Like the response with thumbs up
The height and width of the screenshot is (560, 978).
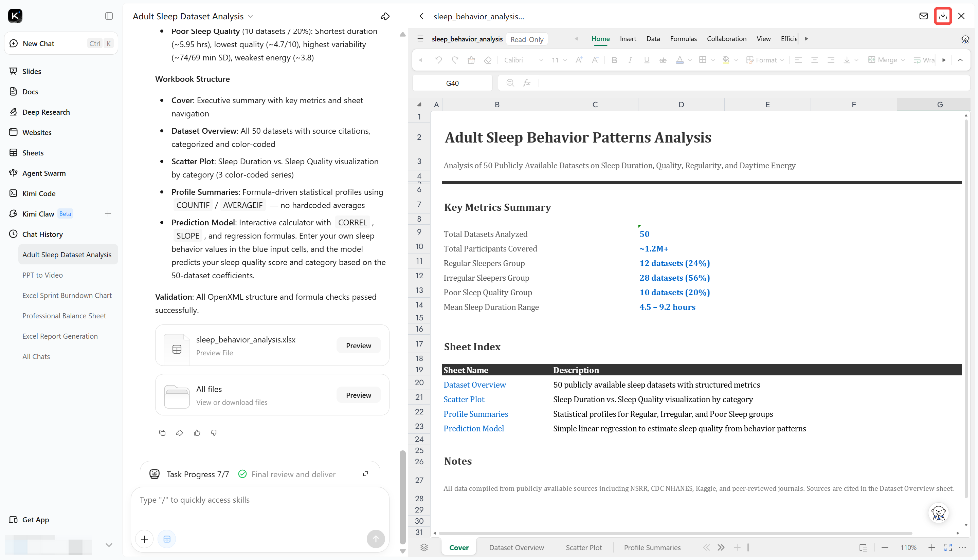[x=197, y=433]
